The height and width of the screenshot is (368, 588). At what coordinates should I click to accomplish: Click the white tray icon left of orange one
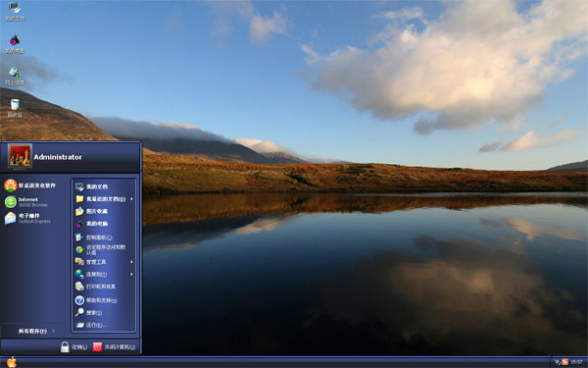558,362
